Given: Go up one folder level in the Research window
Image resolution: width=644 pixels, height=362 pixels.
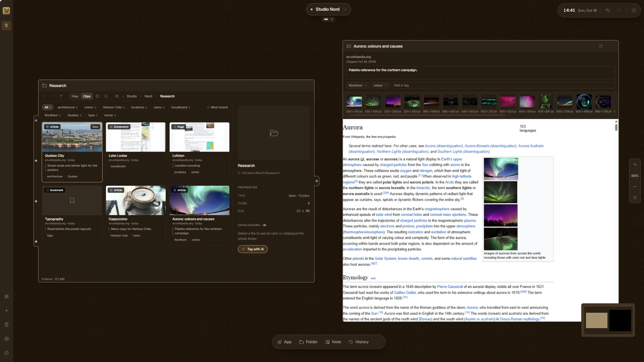Looking at the screenshot, I should (61, 96).
